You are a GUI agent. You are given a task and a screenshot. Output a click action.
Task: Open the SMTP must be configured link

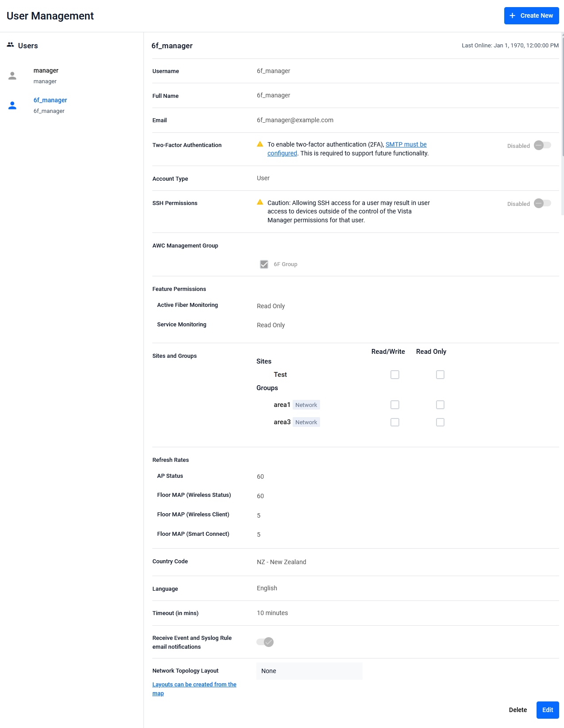406,144
